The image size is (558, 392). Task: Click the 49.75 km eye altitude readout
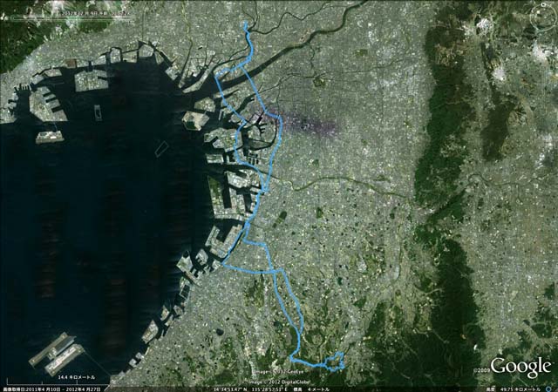[518, 389]
